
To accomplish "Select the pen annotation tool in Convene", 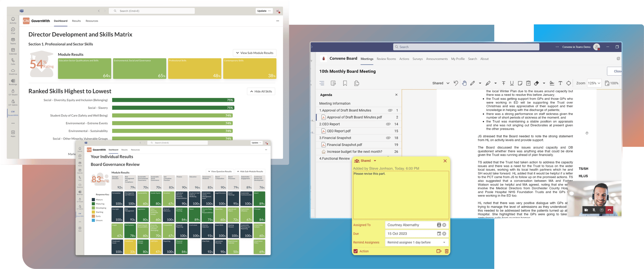I will (472, 83).
